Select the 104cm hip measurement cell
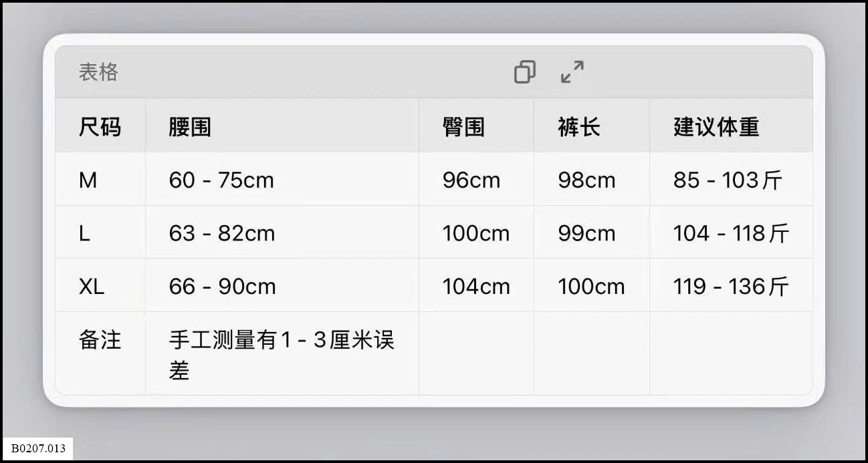Screen dimensions: 868x463 (476, 287)
